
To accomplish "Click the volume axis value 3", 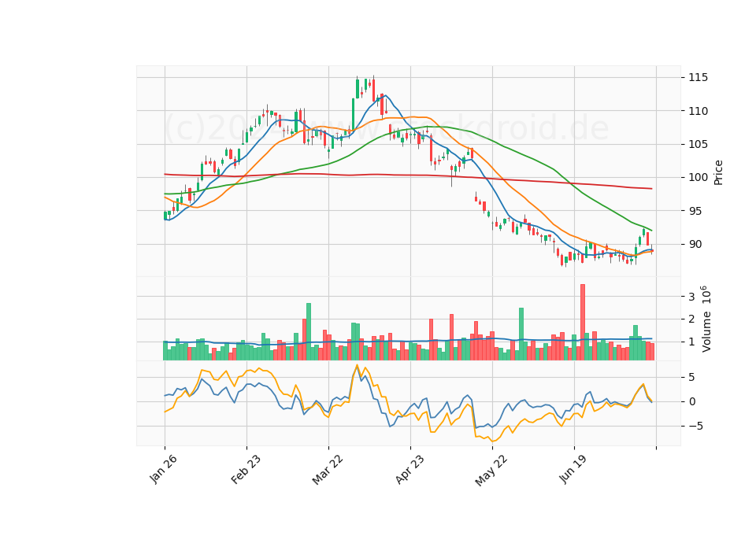I will click(x=691, y=297).
